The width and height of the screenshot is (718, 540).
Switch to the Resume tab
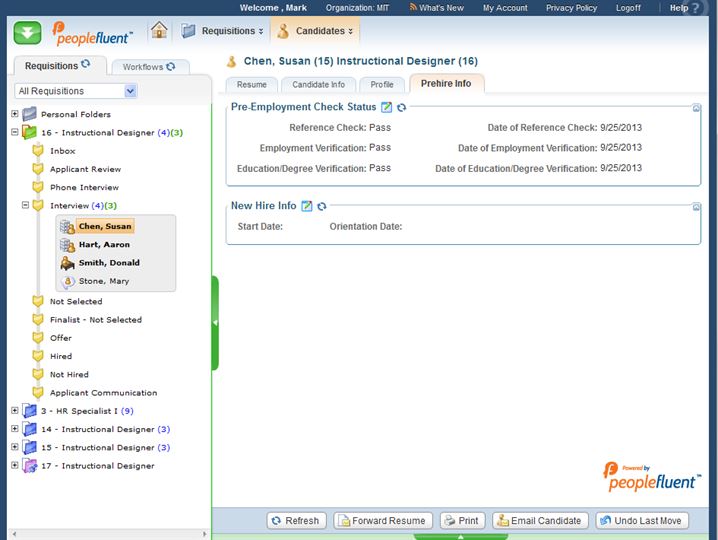tap(251, 85)
